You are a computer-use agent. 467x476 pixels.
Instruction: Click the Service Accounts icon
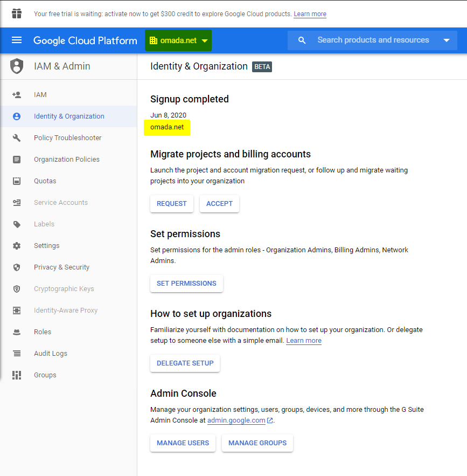coord(17,203)
